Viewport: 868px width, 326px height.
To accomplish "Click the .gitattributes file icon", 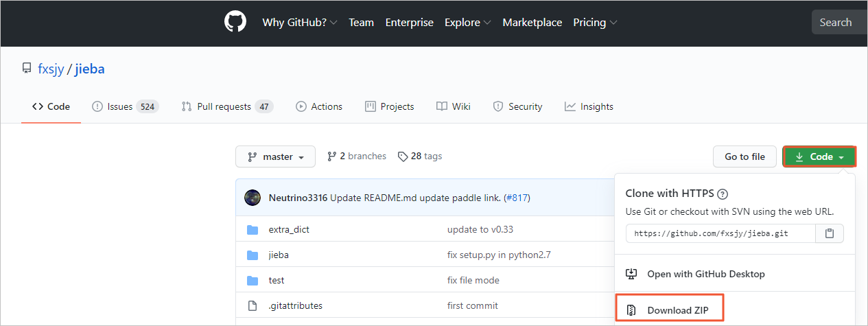I will (x=253, y=305).
